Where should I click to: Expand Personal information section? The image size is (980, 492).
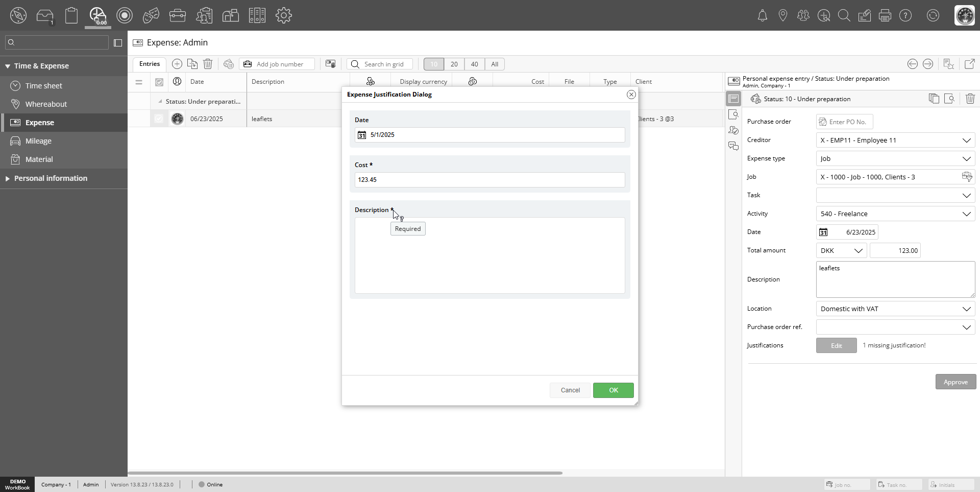[51, 178]
